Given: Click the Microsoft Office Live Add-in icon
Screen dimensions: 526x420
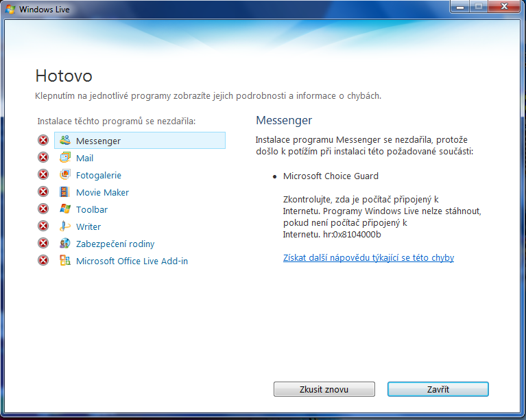Looking at the screenshot, I should tap(65, 261).
